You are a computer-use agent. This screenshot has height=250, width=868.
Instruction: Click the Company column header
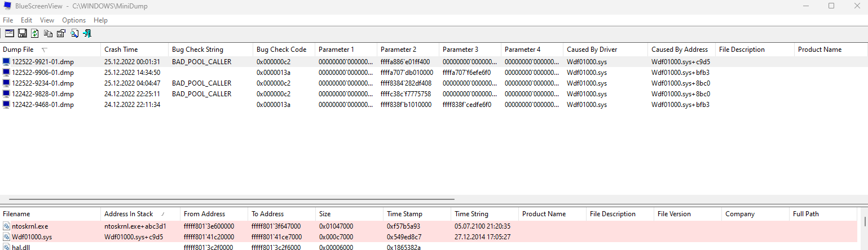click(756, 214)
